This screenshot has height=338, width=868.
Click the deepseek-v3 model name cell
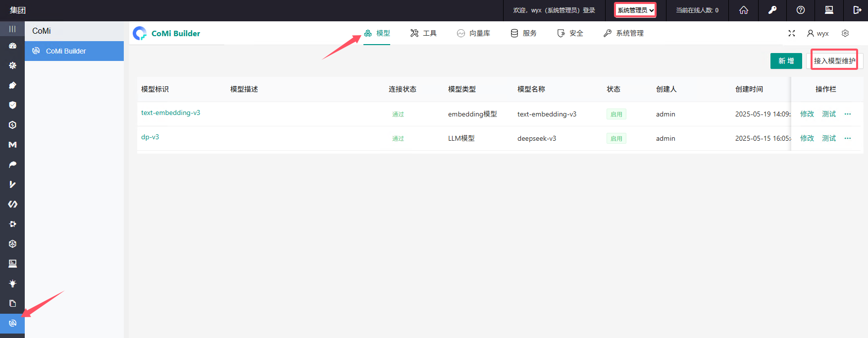pos(537,138)
